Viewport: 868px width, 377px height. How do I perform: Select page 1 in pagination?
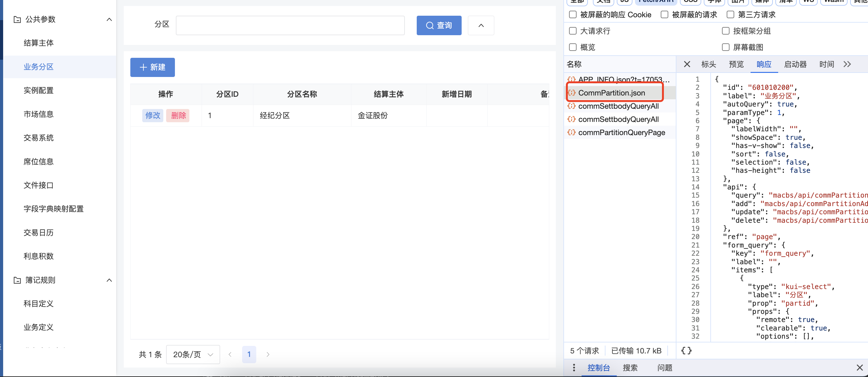pos(249,354)
